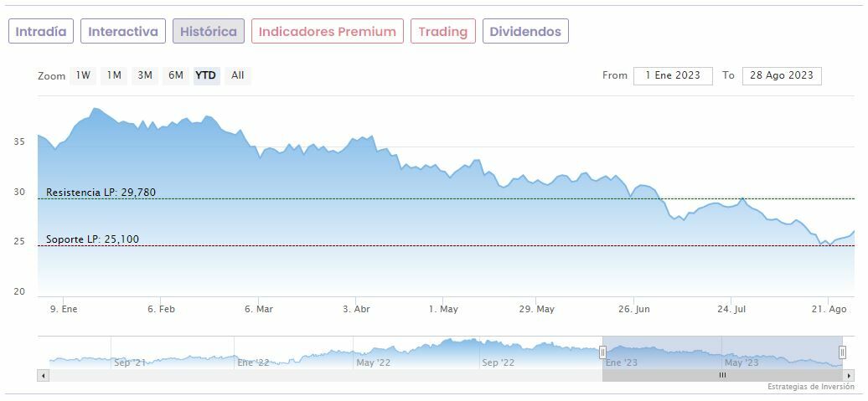Select the Histórica tab
Screen dimensions: 868x401
(209, 32)
